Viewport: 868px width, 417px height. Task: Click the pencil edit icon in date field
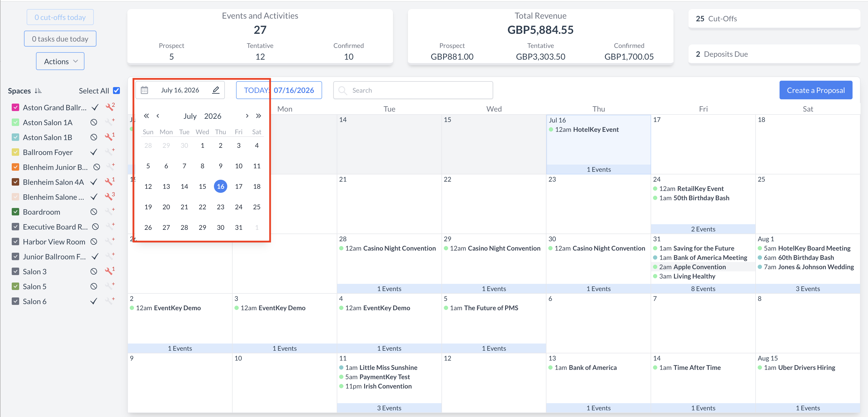click(216, 90)
